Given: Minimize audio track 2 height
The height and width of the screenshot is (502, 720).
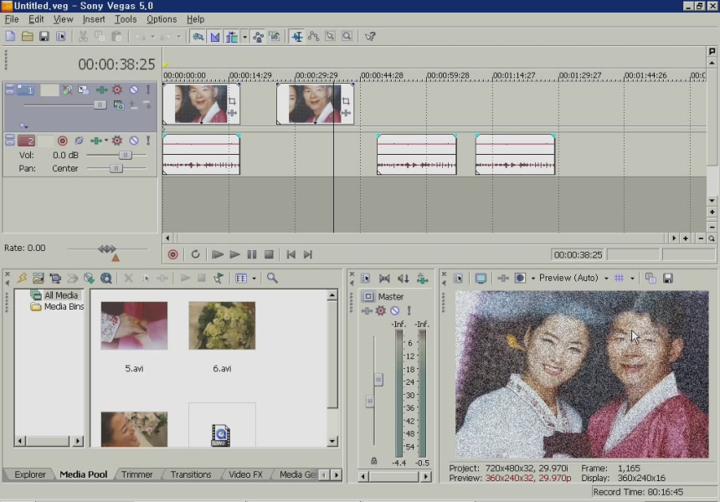Looking at the screenshot, I should click(10, 138).
